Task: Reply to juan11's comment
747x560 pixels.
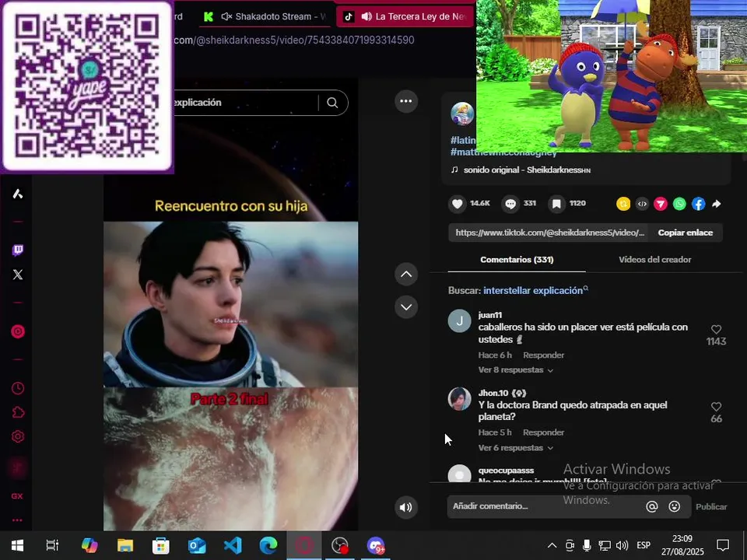Action: point(543,355)
